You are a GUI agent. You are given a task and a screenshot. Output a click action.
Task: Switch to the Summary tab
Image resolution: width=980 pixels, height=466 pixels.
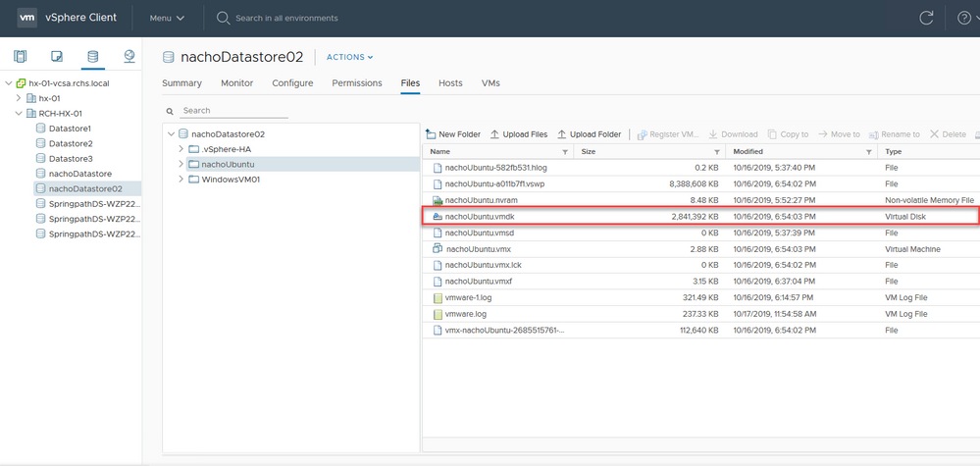181,83
